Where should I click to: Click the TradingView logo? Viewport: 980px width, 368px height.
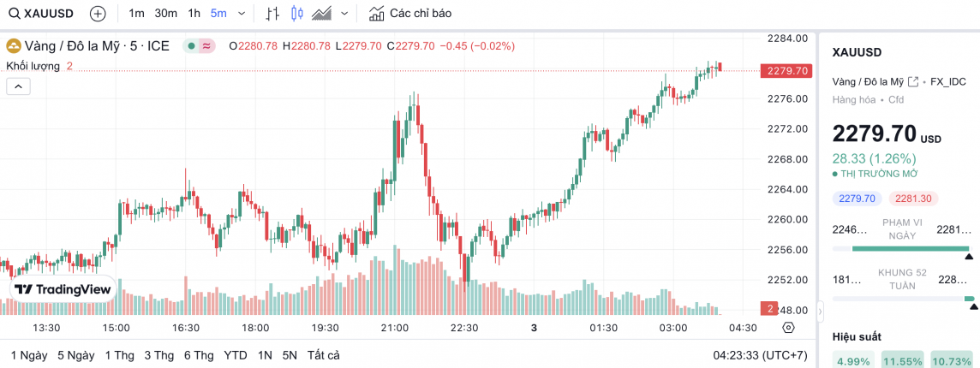click(63, 289)
